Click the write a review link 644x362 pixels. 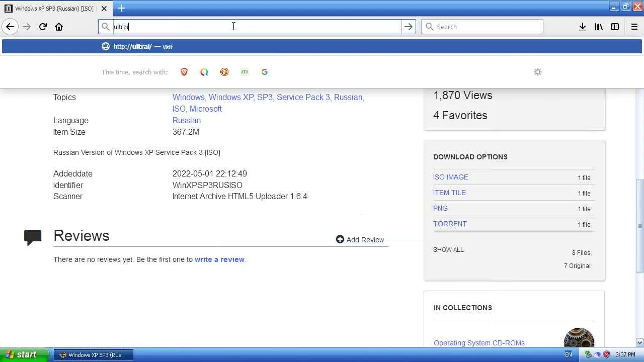(219, 259)
